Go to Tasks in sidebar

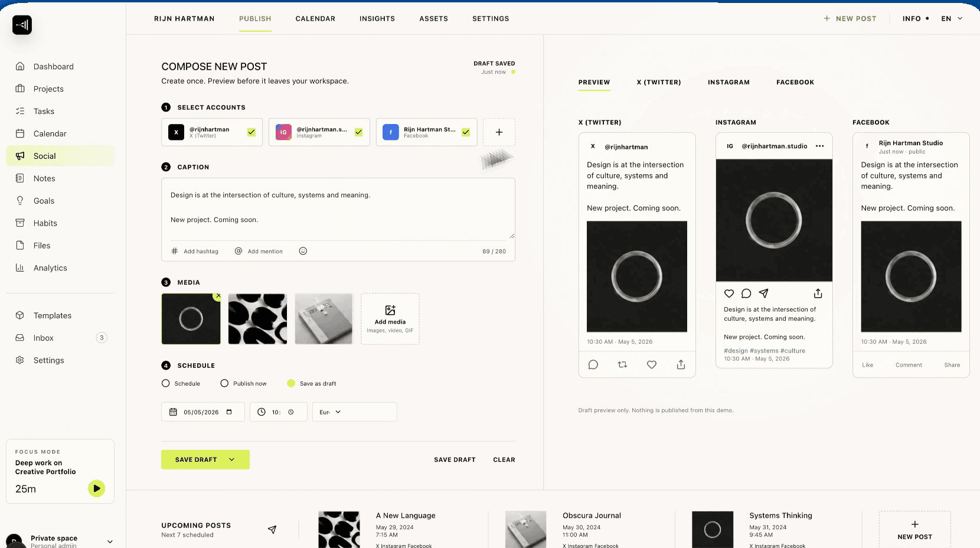click(x=60, y=112)
